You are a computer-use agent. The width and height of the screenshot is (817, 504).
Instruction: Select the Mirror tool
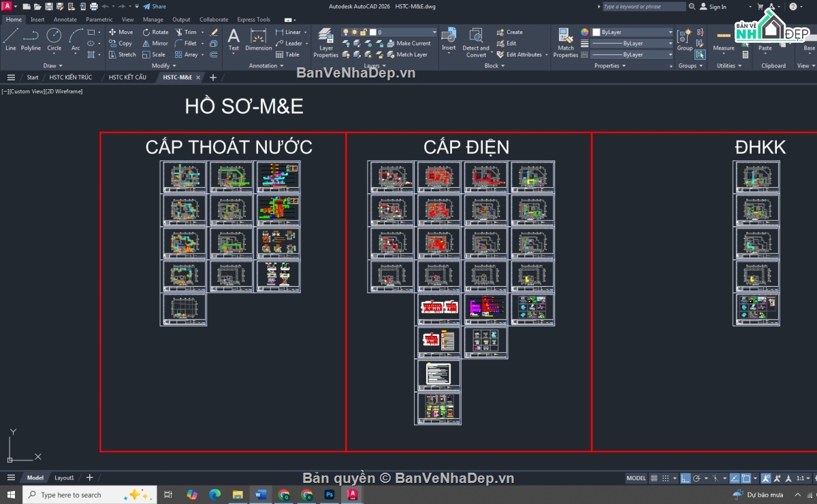click(x=156, y=43)
